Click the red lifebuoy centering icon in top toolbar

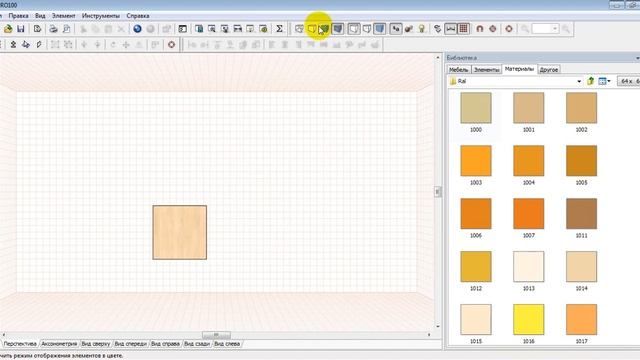[509, 29]
